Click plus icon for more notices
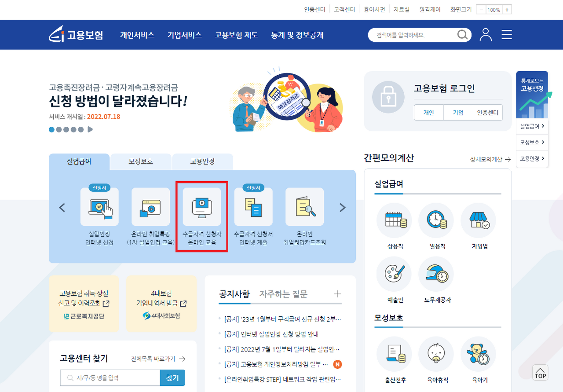The height and width of the screenshot is (392, 563). [337, 294]
